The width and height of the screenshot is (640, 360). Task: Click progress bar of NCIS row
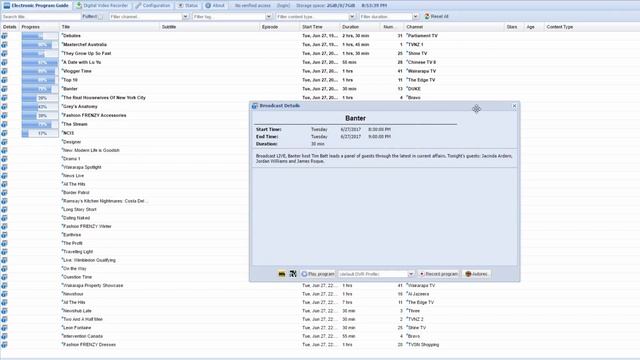tap(40, 133)
